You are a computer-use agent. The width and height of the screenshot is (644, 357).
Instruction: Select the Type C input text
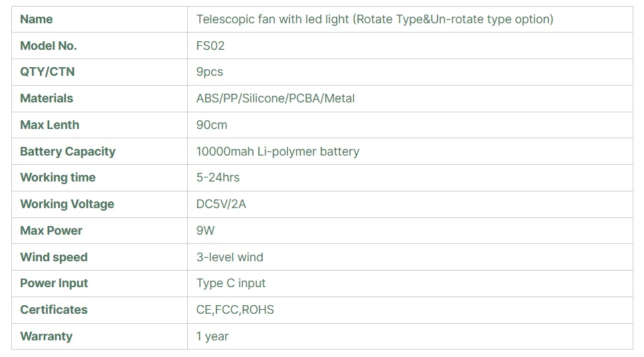(x=231, y=283)
